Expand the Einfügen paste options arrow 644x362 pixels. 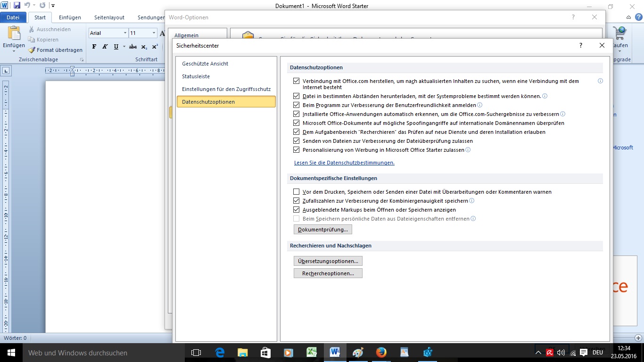tap(14, 51)
